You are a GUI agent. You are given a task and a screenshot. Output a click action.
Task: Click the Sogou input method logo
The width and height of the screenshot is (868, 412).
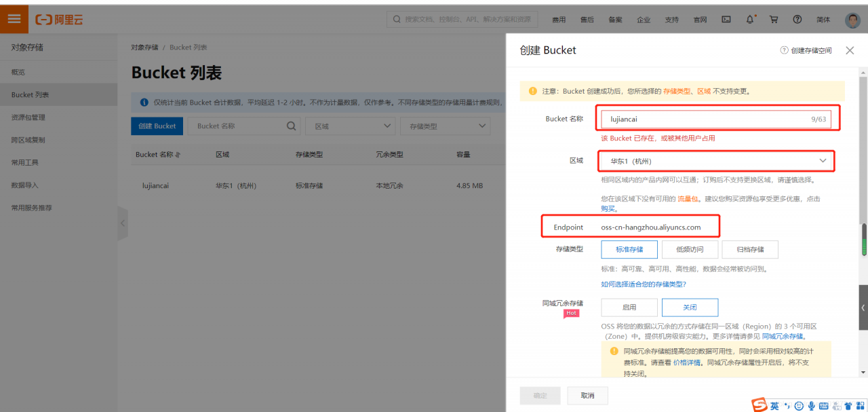click(759, 405)
